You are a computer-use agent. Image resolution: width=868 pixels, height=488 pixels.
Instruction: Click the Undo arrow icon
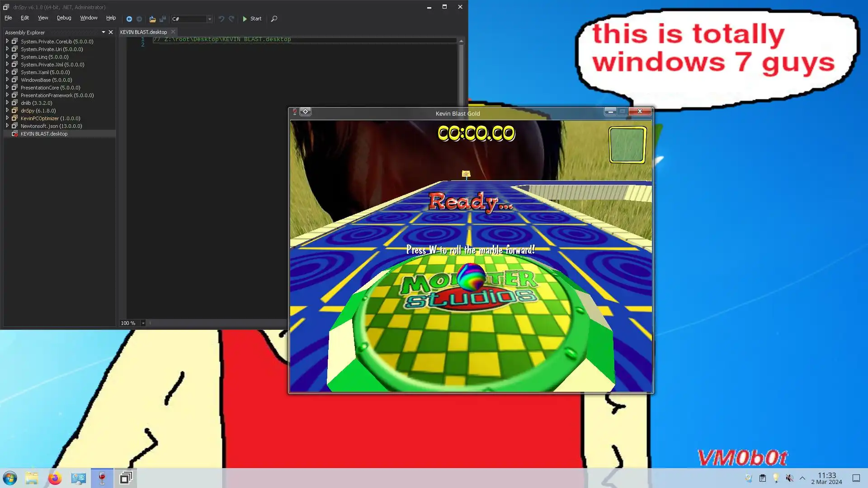click(x=221, y=19)
